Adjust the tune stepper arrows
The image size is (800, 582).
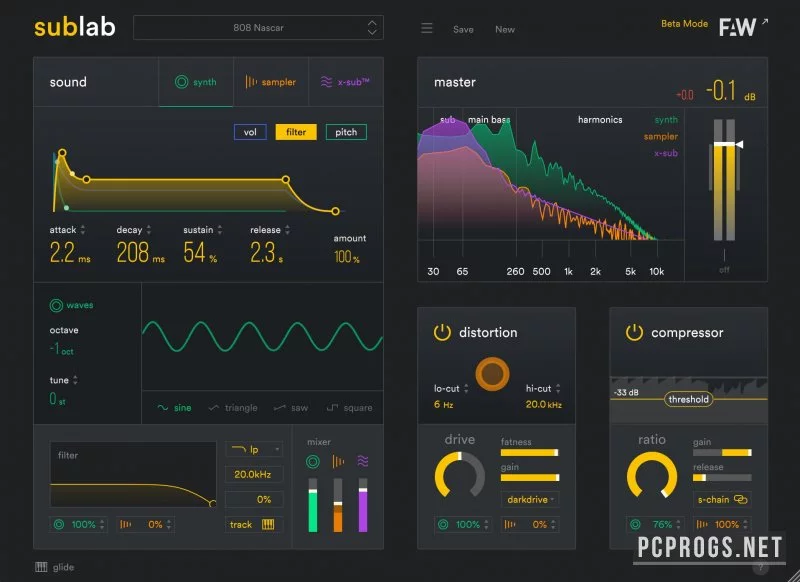tap(75, 380)
